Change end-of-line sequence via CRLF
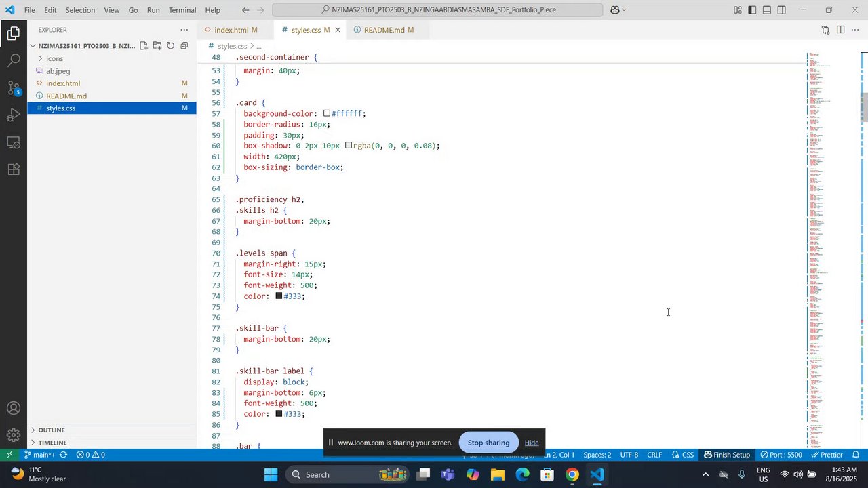 pos(654,455)
